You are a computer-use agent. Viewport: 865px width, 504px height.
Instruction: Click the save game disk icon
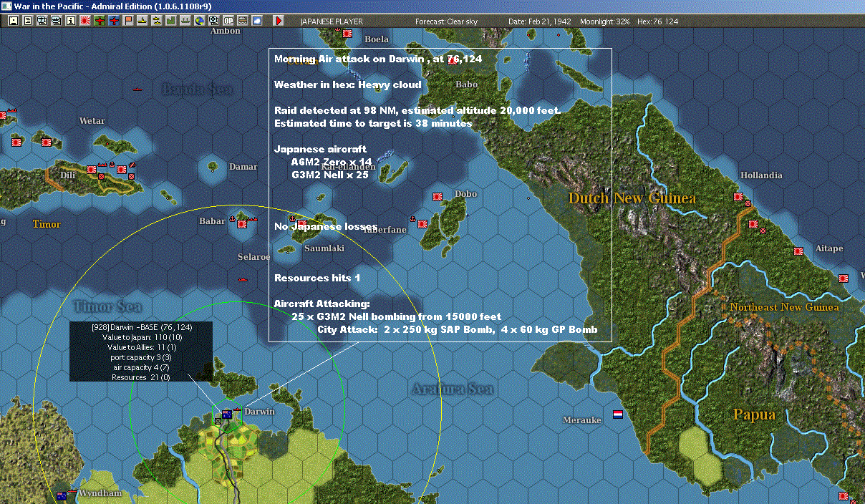click(14, 21)
